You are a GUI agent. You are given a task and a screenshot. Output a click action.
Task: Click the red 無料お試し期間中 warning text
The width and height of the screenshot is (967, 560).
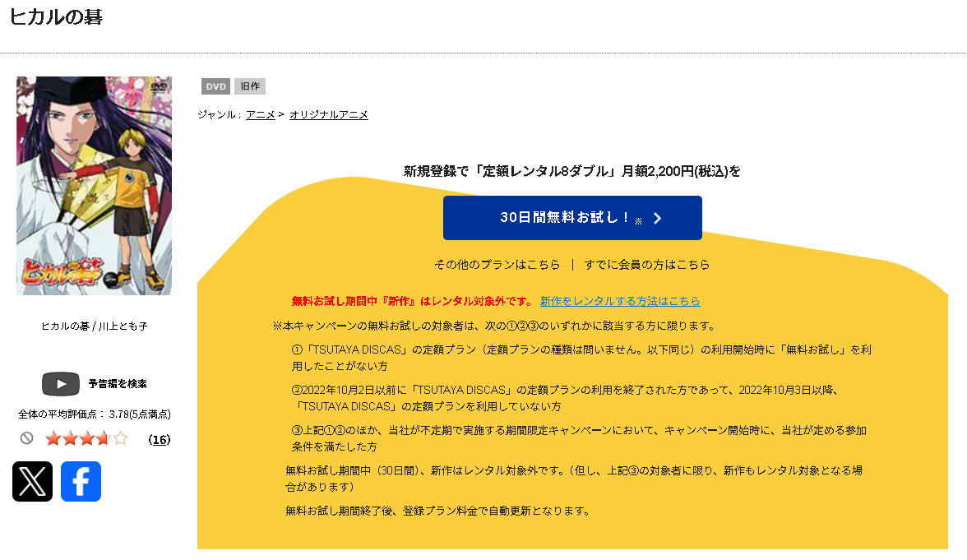coord(413,301)
